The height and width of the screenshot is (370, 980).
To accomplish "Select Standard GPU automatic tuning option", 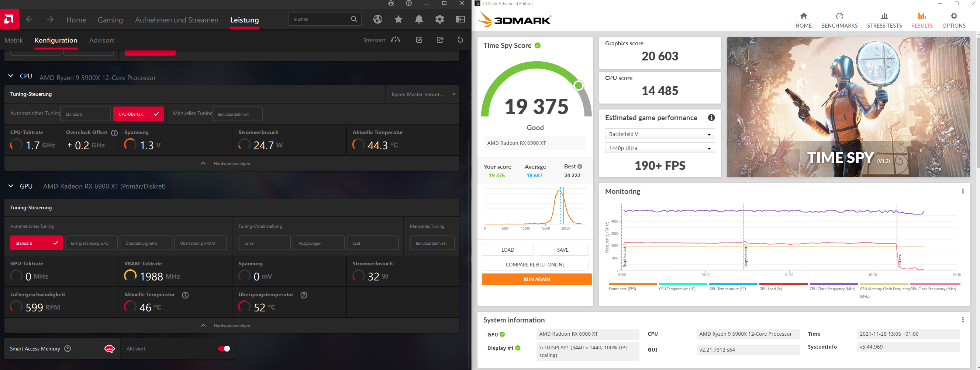I will 37,243.
